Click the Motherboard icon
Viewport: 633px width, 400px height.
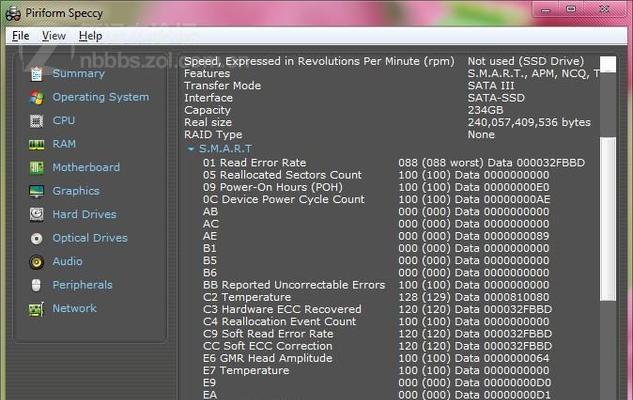point(36,168)
